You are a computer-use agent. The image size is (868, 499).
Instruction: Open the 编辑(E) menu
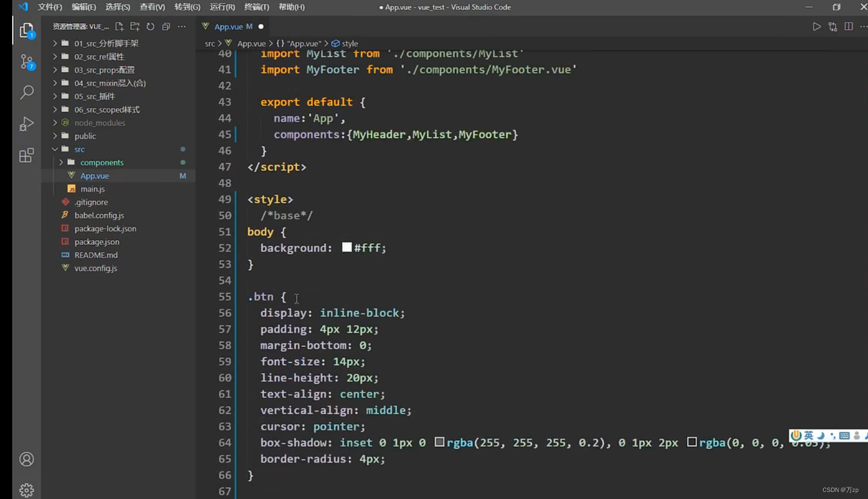point(84,7)
